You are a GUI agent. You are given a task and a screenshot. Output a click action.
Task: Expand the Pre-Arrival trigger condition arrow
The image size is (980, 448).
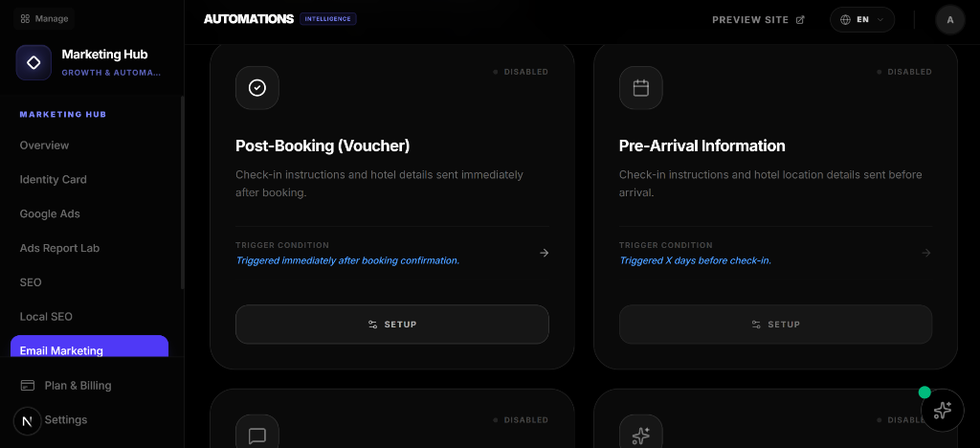click(925, 253)
